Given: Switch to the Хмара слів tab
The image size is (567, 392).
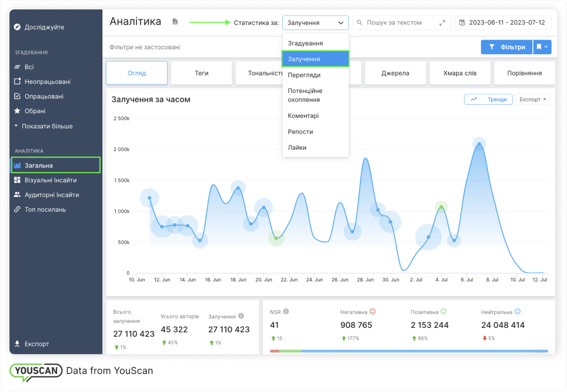Looking at the screenshot, I should tap(459, 73).
